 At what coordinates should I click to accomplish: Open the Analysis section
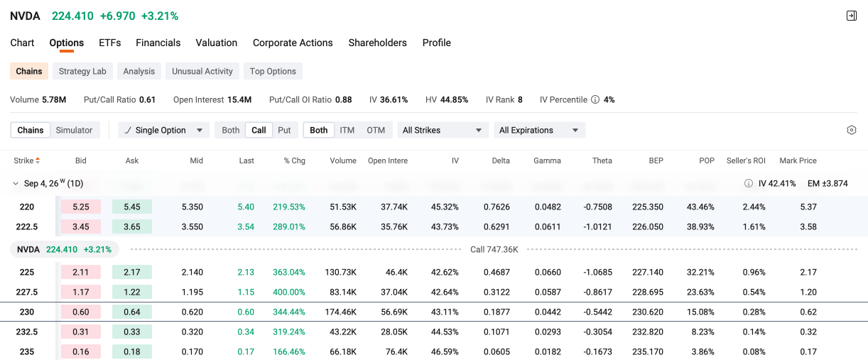pyautogui.click(x=139, y=71)
